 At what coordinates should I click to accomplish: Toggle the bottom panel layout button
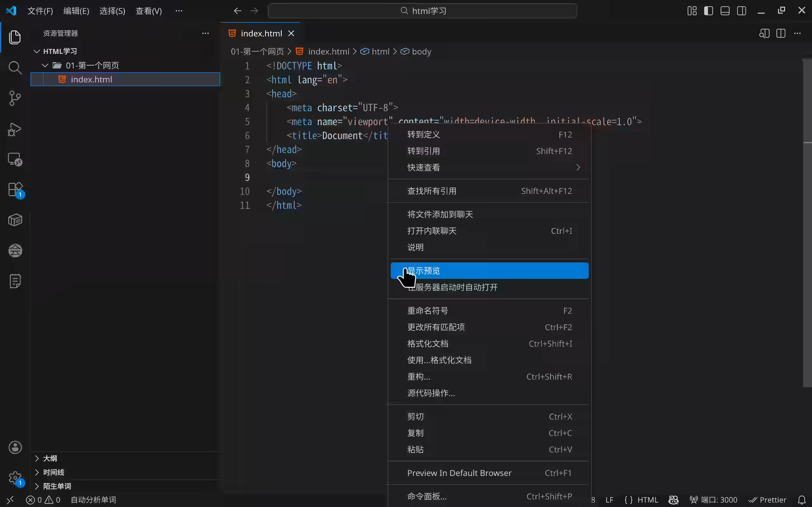tap(725, 11)
